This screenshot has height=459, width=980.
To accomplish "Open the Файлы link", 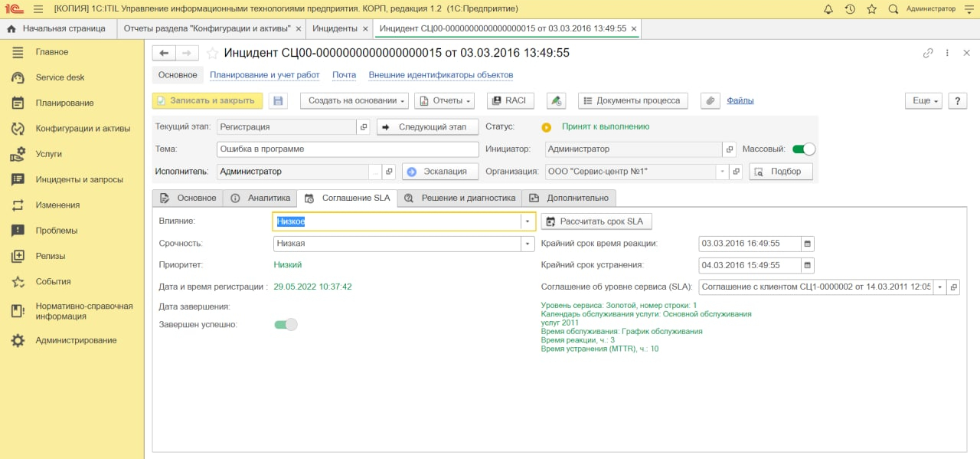I will pos(740,100).
